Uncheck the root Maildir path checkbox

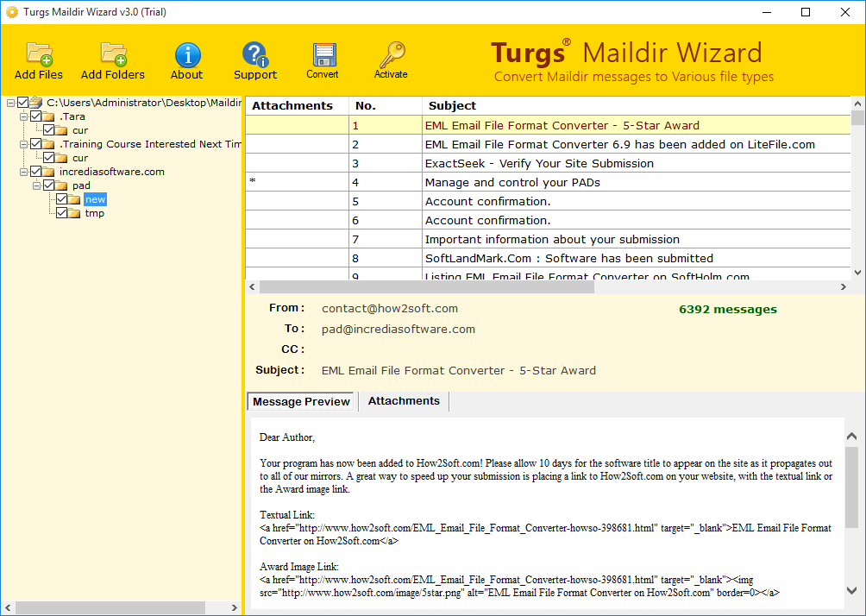[x=22, y=102]
